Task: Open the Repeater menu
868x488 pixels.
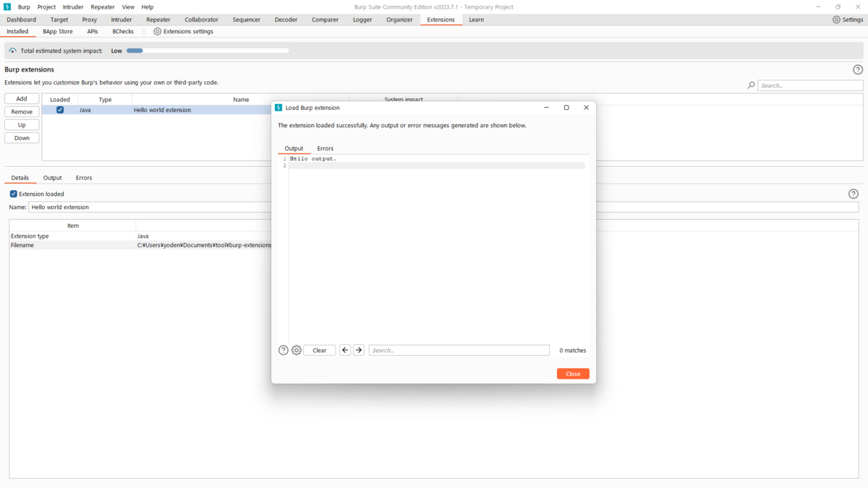Action: pos(103,7)
